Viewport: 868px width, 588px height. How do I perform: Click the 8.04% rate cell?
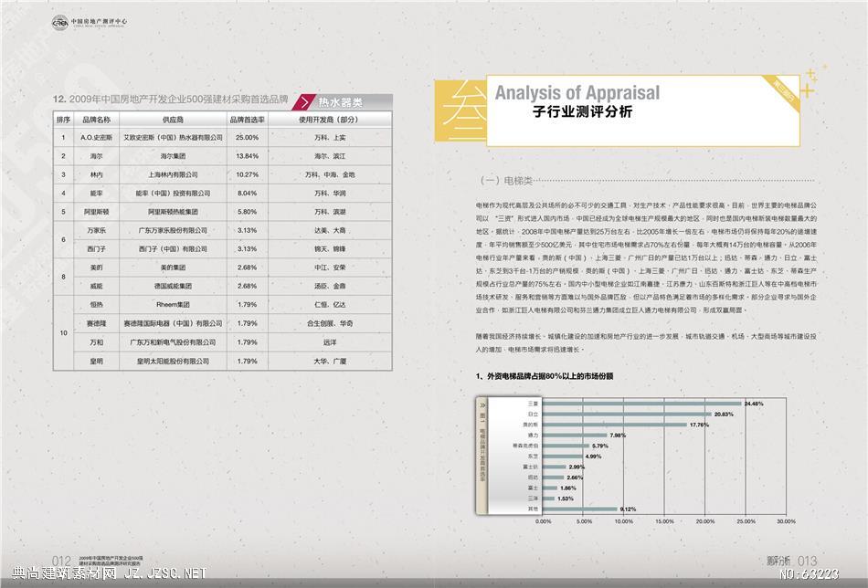247,193
